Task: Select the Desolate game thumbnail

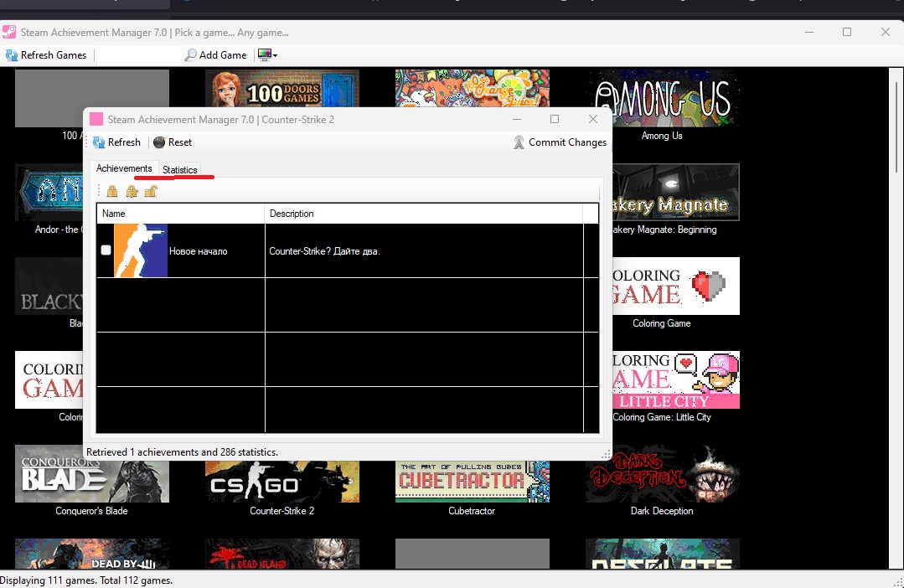Action: pyautogui.click(x=663, y=554)
